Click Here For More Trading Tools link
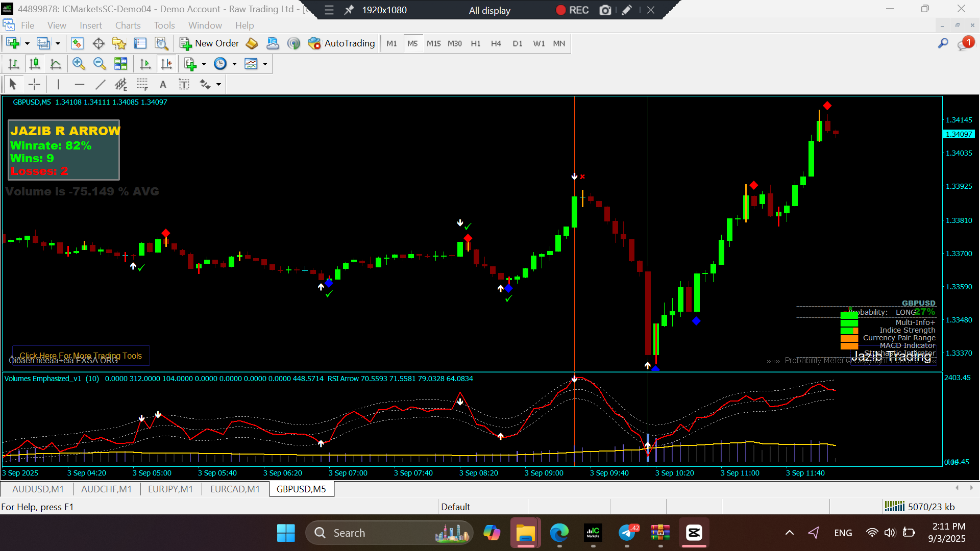The width and height of the screenshot is (980, 551). point(80,356)
